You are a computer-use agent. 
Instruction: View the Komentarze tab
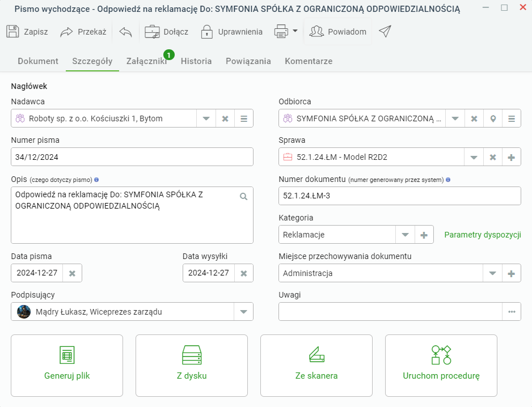point(309,61)
